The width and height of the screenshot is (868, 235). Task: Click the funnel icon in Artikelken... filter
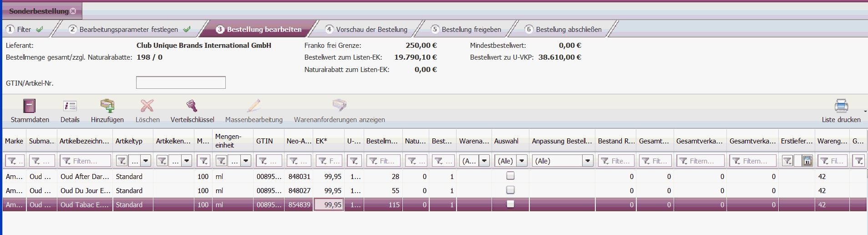point(162,161)
